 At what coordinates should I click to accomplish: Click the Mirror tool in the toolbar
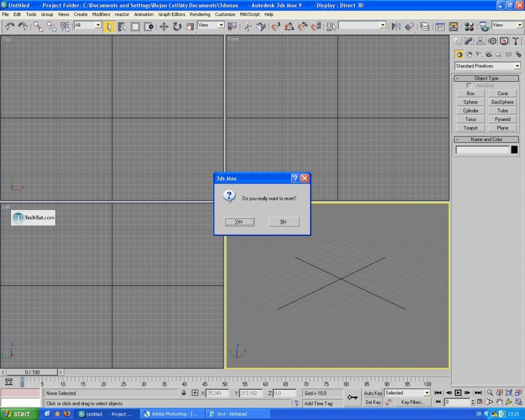pyautogui.click(x=396, y=27)
